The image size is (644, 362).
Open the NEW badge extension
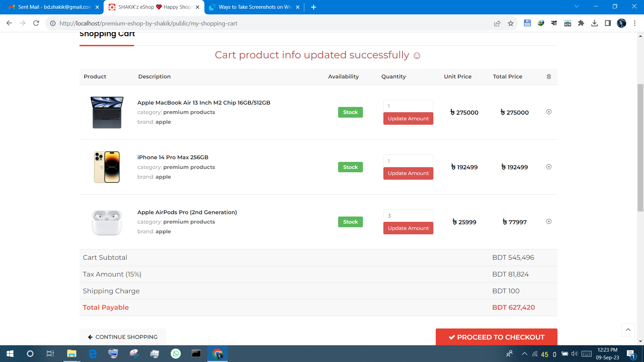[x=568, y=23]
